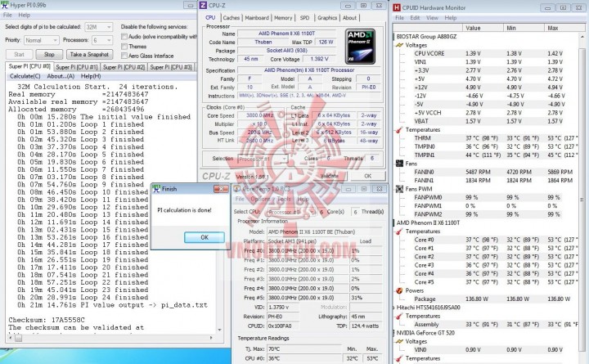
Task: Click the Powers flame icon
Action: coord(400,290)
